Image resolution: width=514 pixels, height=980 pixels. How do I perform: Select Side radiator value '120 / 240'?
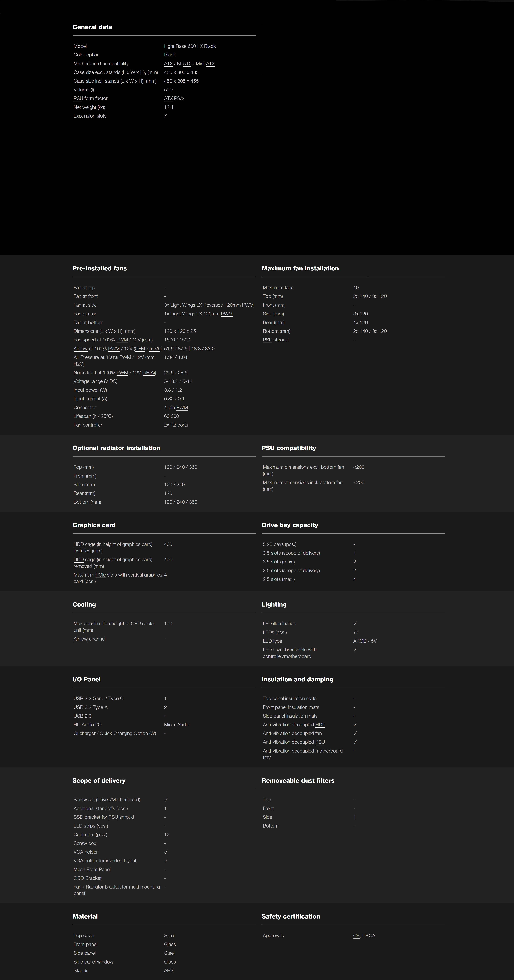[x=175, y=485]
